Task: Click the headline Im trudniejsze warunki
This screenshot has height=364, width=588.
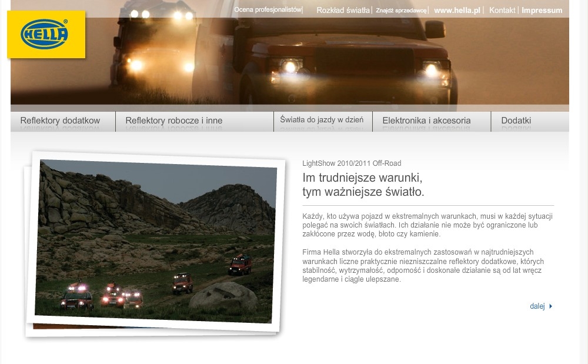Action: pos(363,185)
